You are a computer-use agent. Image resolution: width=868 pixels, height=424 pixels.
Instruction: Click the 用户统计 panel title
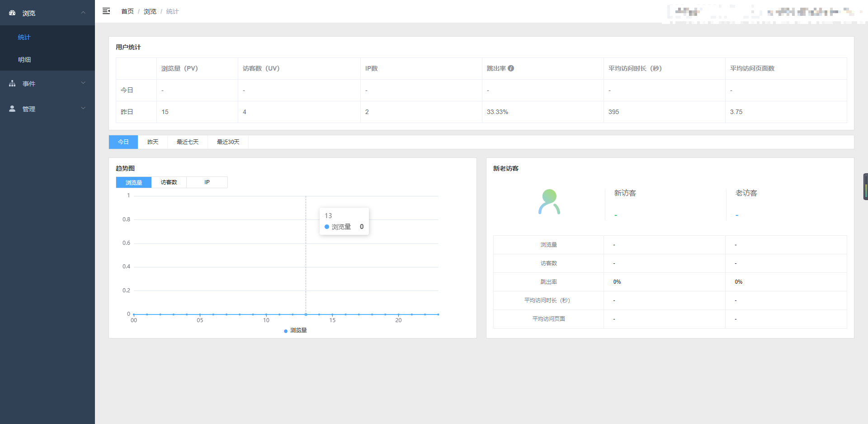pos(128,47)
